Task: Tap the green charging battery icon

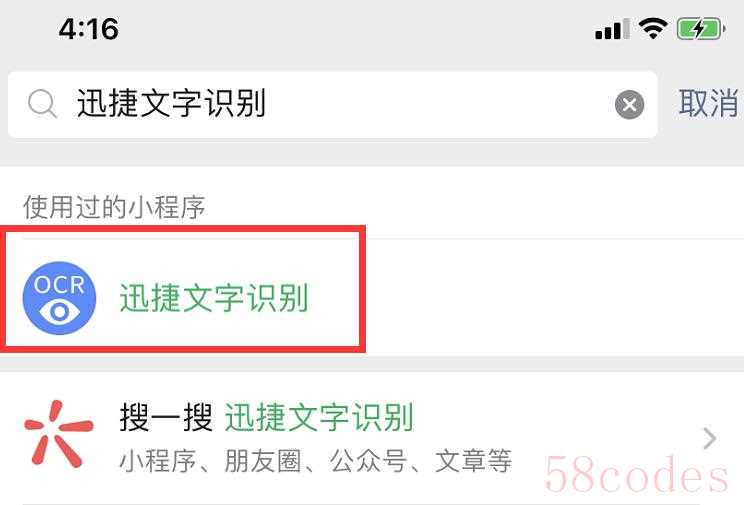Action: coord(701,29)
